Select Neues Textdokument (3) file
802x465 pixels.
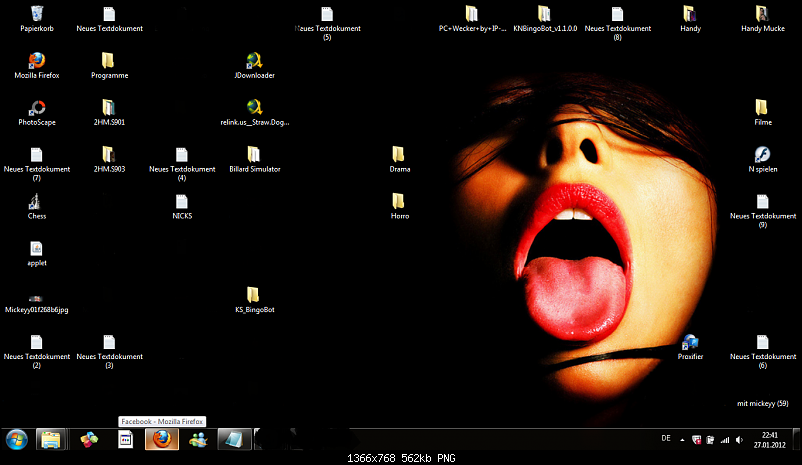click(109, 351)
